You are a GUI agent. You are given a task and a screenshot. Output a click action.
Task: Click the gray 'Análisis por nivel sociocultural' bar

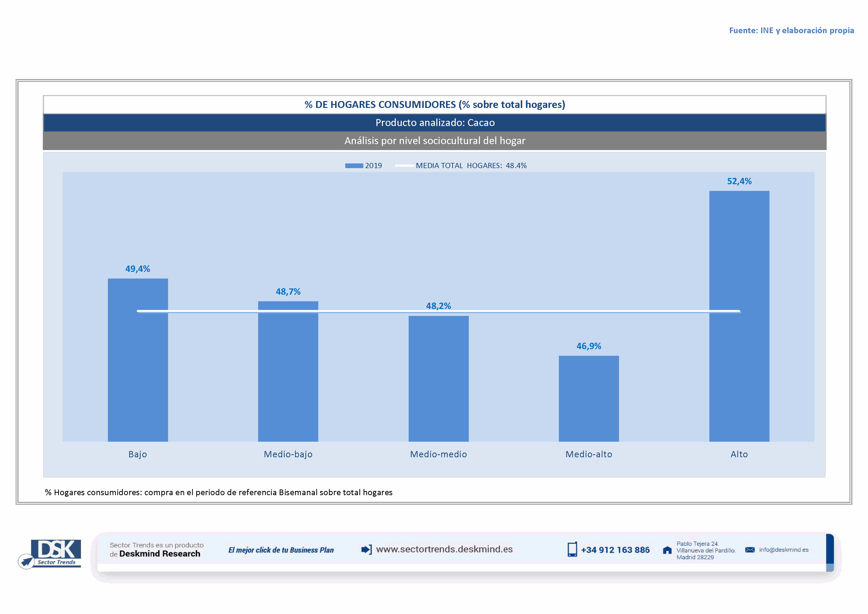click(435, 141)
